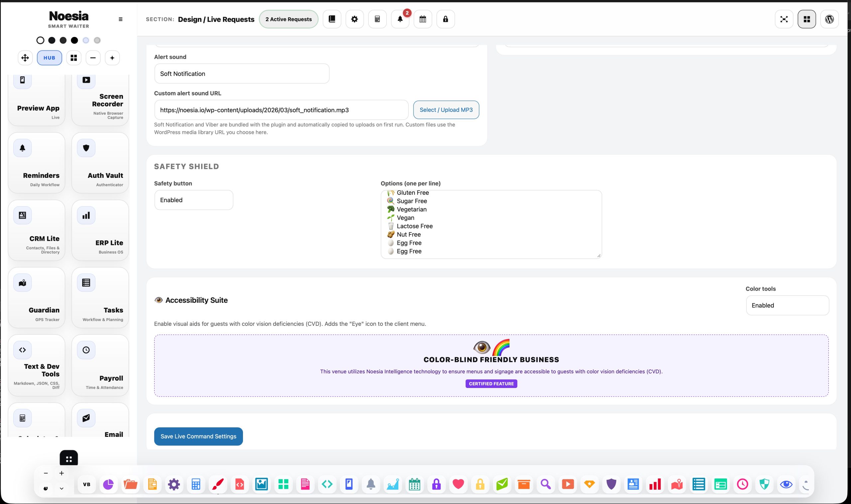Click the purple pie chart dock icon

pos(108,484)
